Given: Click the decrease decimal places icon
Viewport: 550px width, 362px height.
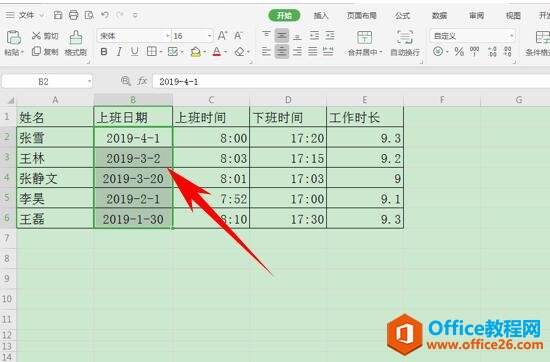Looking at the screenshot, I should 508,52.
